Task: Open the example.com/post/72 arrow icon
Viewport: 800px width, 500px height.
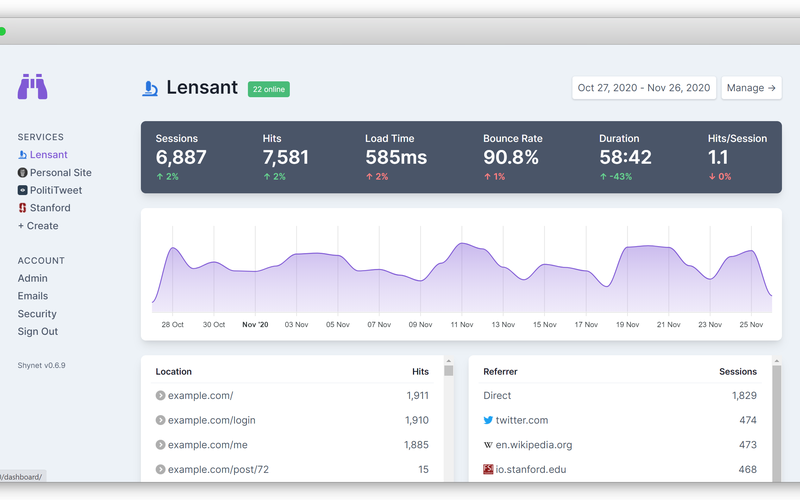Action: pyautogui.click(x=160, y=469)
